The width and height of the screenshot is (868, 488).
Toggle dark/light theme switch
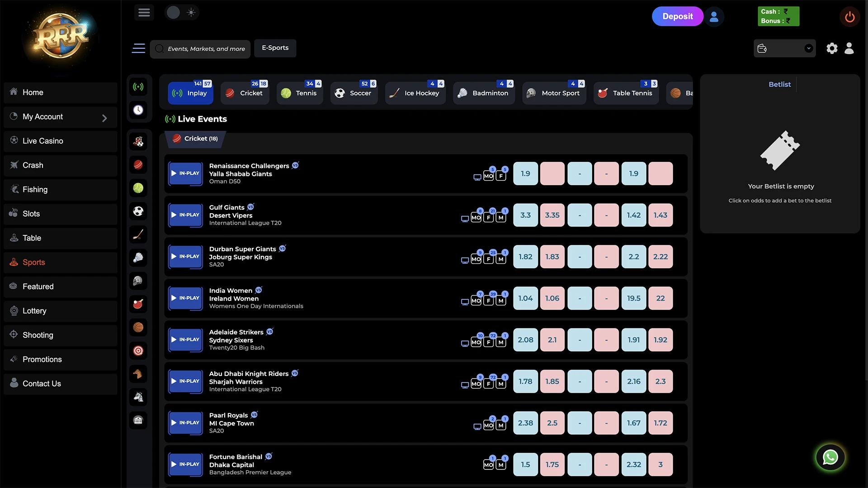pos(182,13)
